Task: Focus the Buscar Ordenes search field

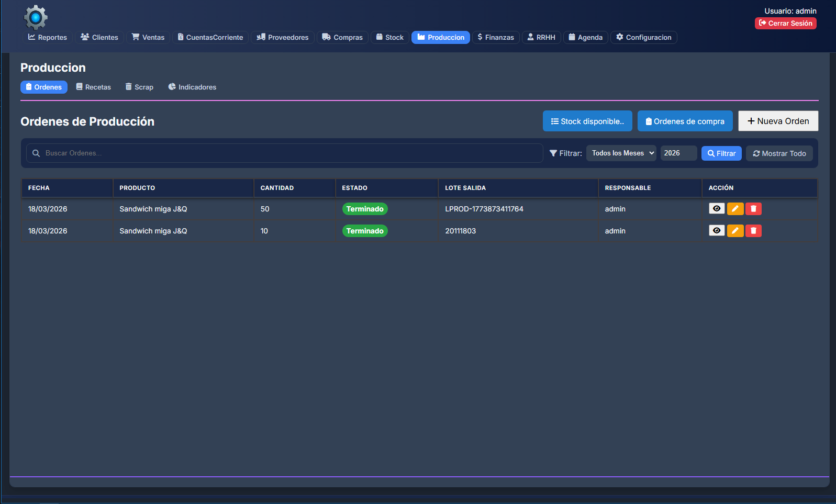Action: (285, 153)
